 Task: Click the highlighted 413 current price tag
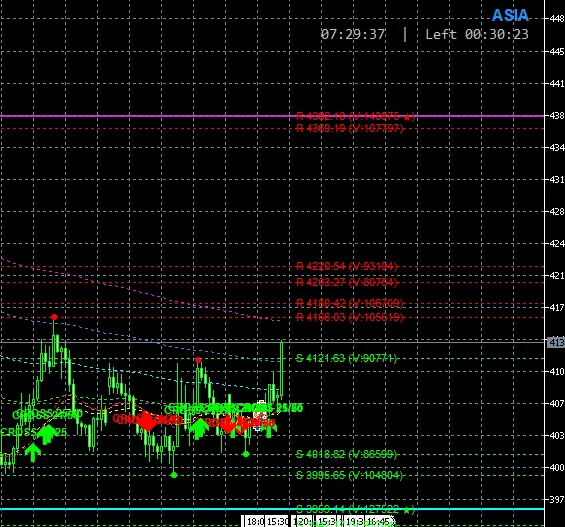click(x=556, y=342)
